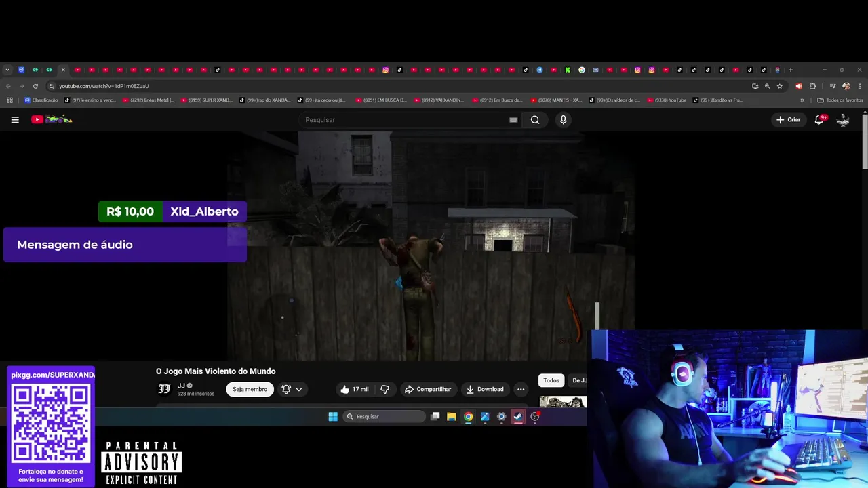Open Chrome extensions puzzle menu
Image resolution: width=868 pixels, height=488 pixels.
click(x=812, y=86)
